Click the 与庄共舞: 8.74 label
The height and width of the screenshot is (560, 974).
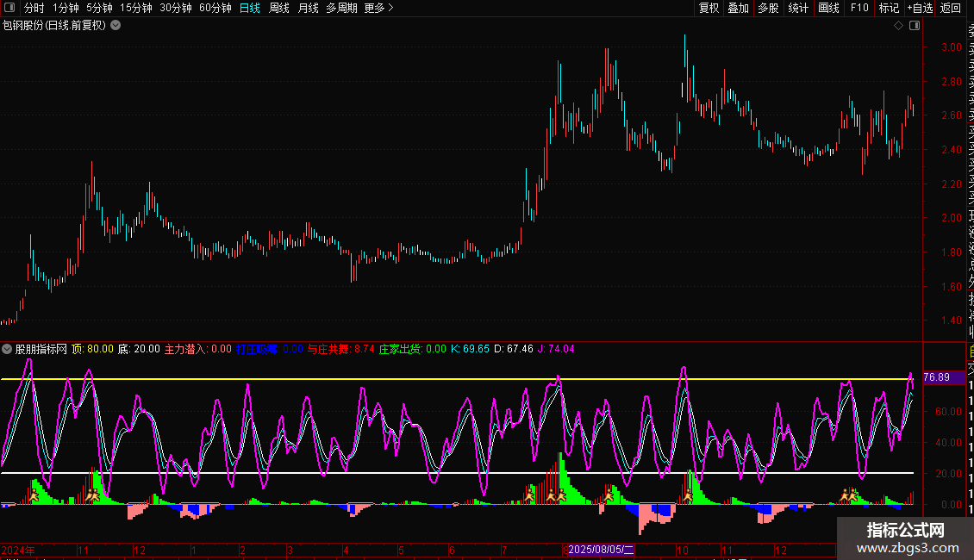341,349
